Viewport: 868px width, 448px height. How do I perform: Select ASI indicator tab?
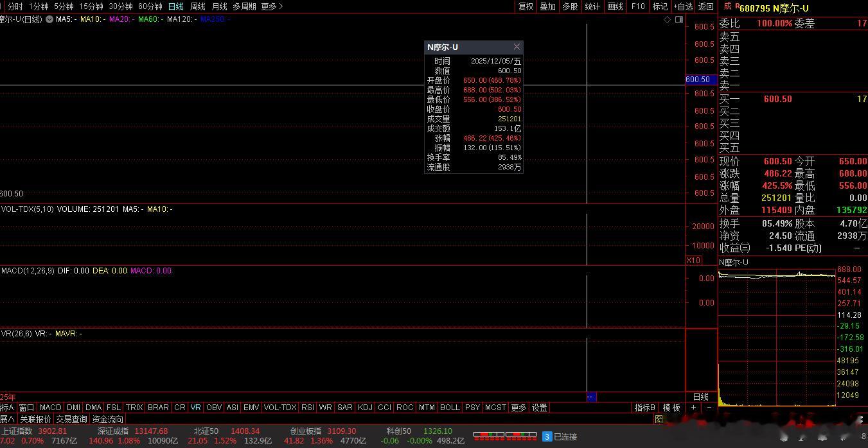click(233, 408)
